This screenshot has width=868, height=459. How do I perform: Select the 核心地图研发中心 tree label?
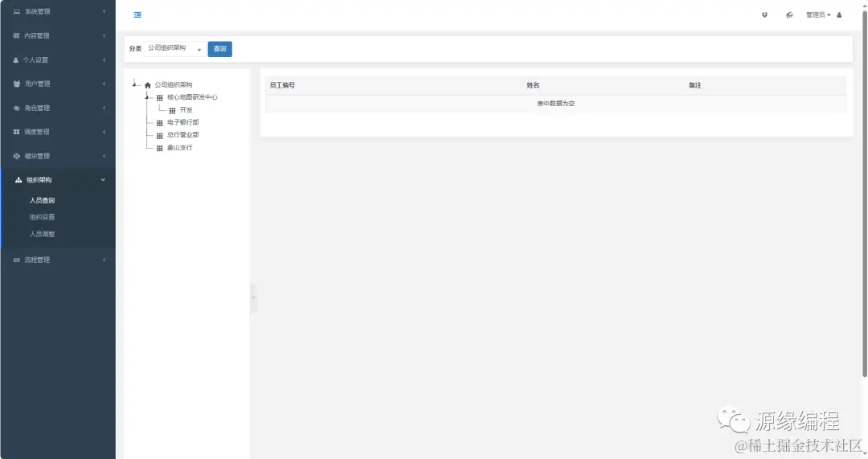point(192,97)
